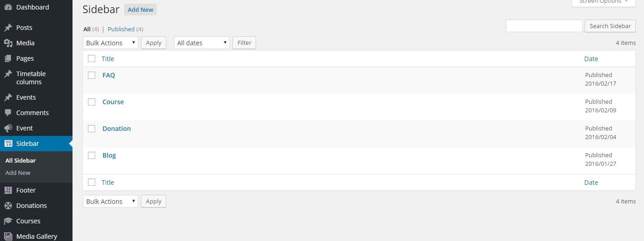Open the Media library icon

[x=8, y=43]
